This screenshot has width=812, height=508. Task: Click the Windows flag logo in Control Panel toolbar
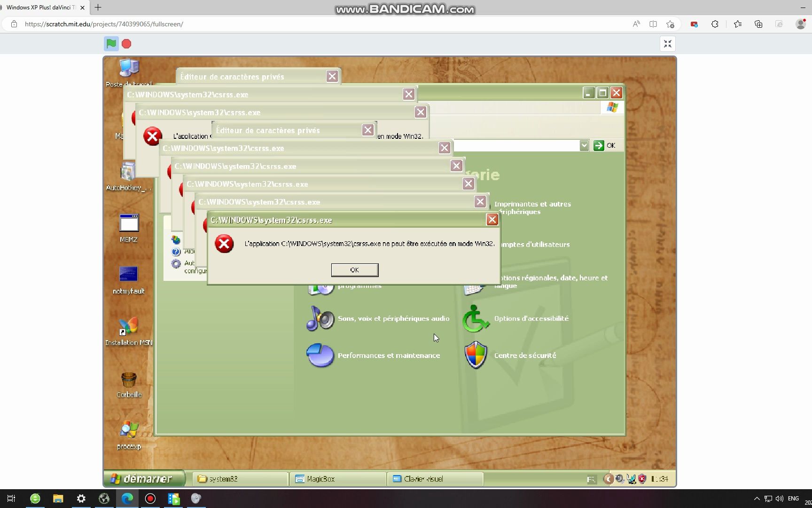(612, 108)
